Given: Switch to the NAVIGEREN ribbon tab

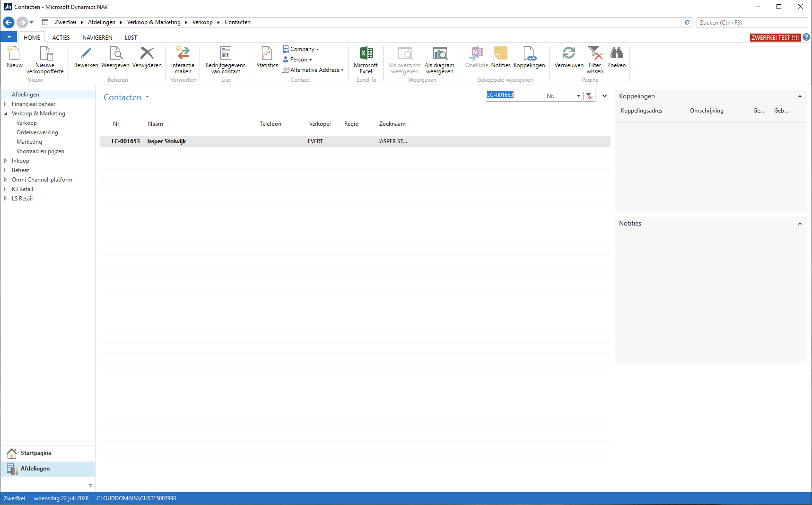Looking at the screenshot, I should pyautogui.click(x=97, y=37).
